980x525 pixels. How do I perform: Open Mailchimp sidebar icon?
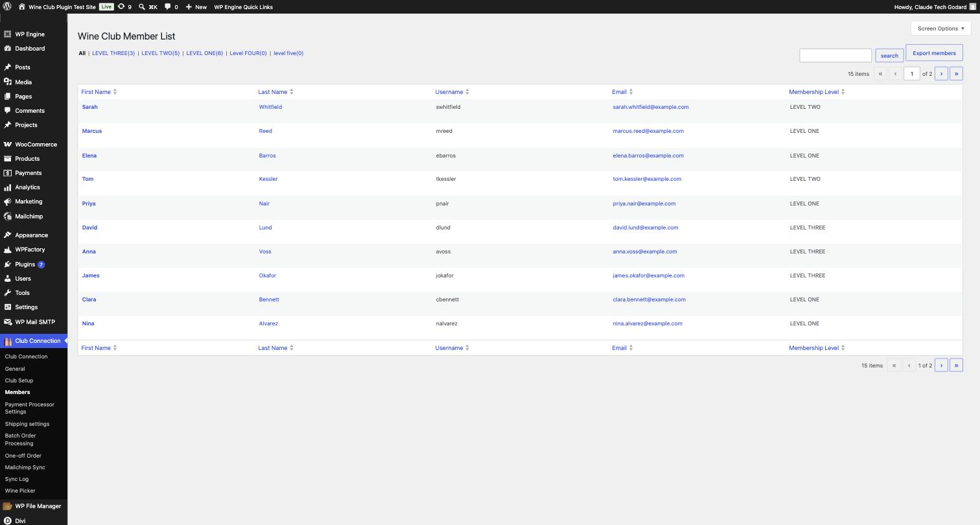[8, 216]
